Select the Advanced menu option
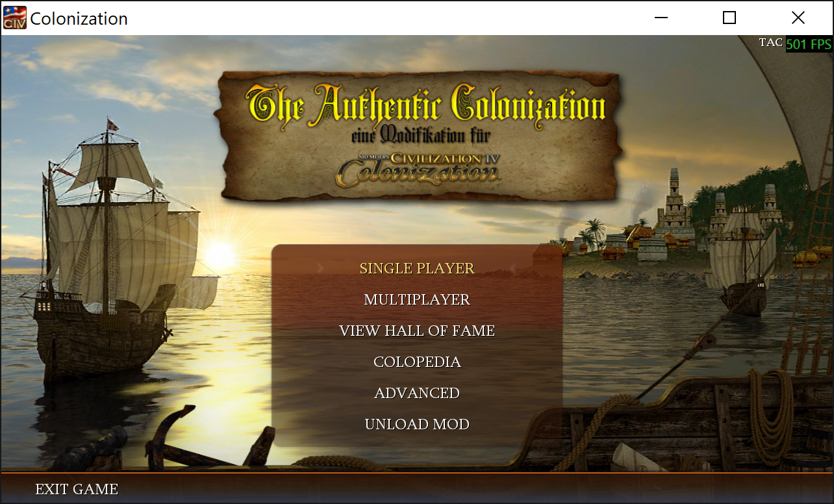834x504 pixels. pyautogui.click(x=417, y=393)
